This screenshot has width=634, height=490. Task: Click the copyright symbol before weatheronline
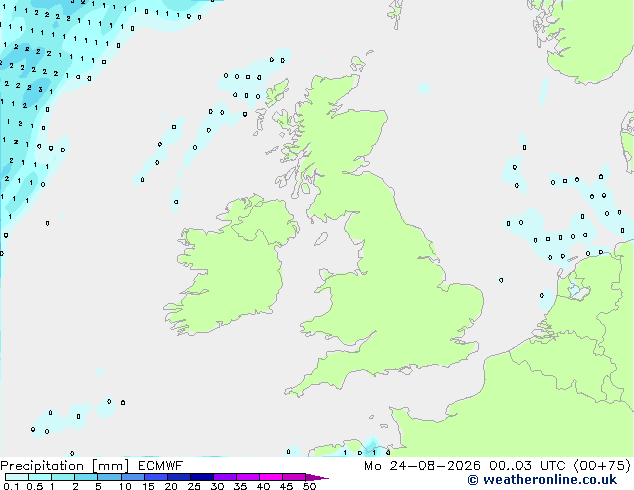473,480
